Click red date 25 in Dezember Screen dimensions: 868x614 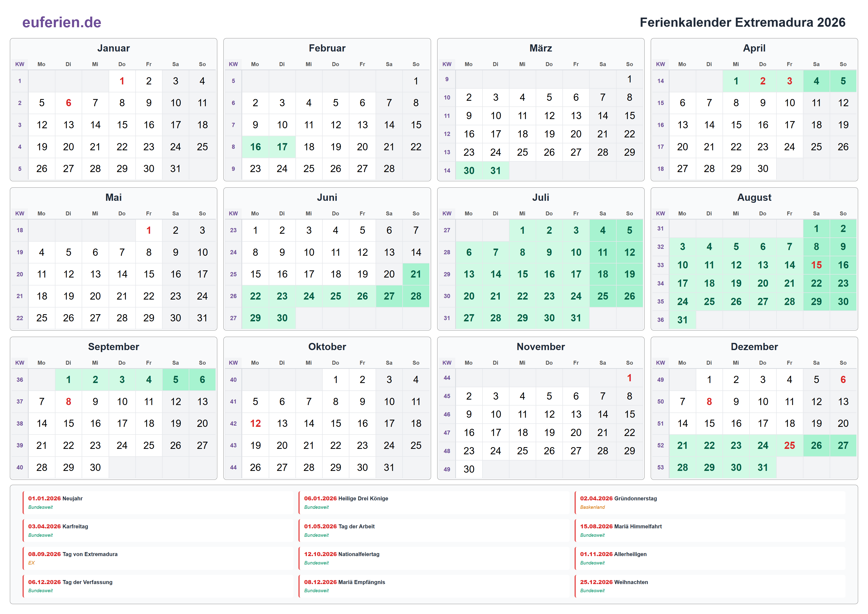(789, 446)
